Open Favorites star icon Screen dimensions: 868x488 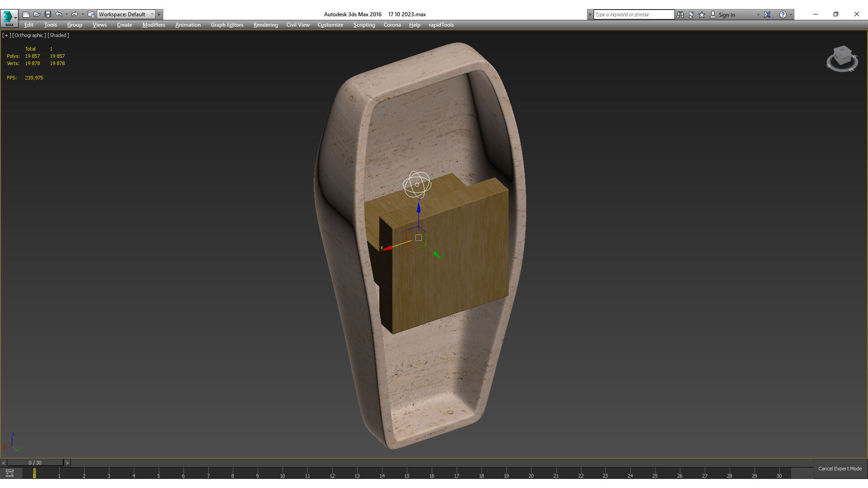click(702, 14)
